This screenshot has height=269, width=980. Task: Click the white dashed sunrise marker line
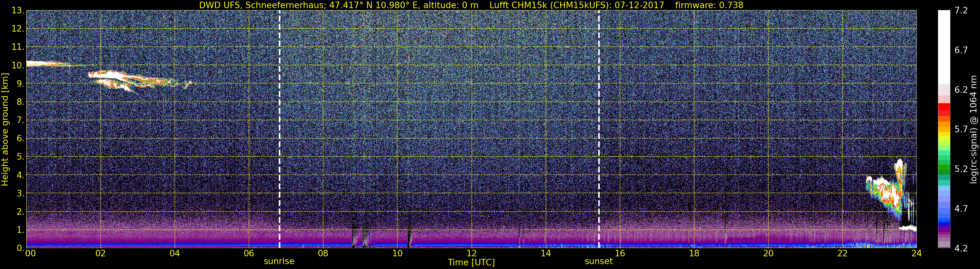click(x=280, y=129)
